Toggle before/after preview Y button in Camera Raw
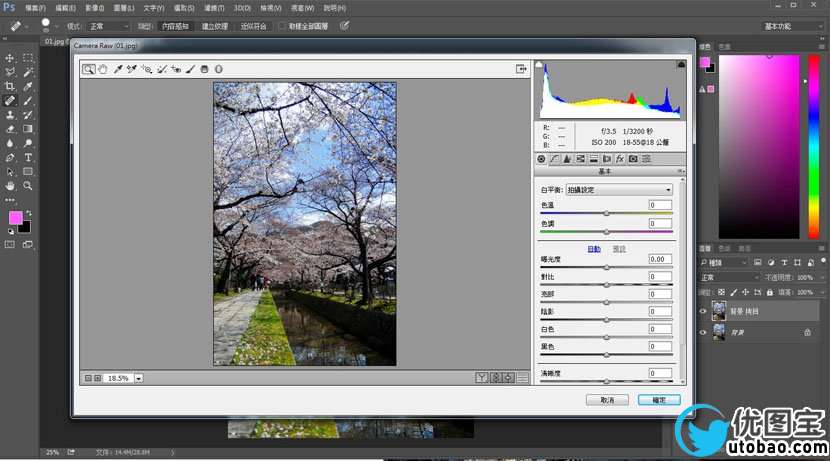830x461 pixels. coord(482,378)
